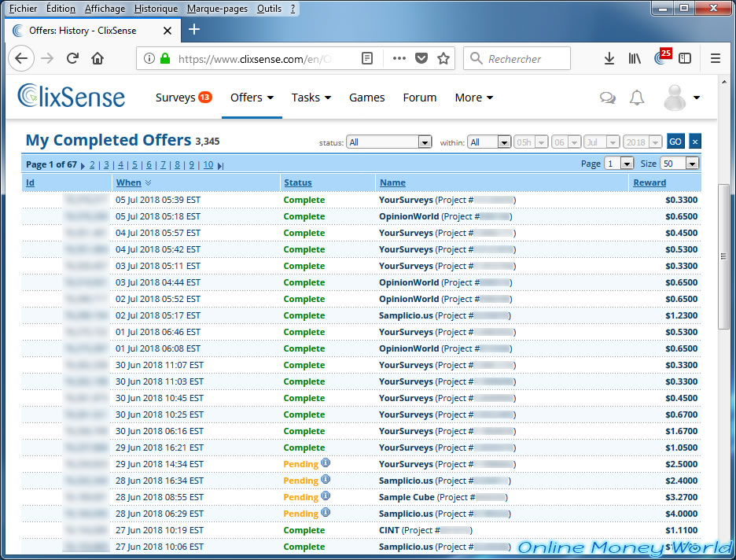Screen dimensions: 736x560
Task: Open the Library bookshelf icon
Action: click(x=635, y=58)
